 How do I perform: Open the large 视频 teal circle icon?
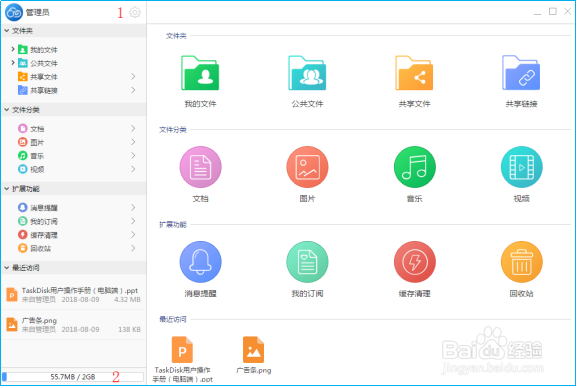[521, 167]
